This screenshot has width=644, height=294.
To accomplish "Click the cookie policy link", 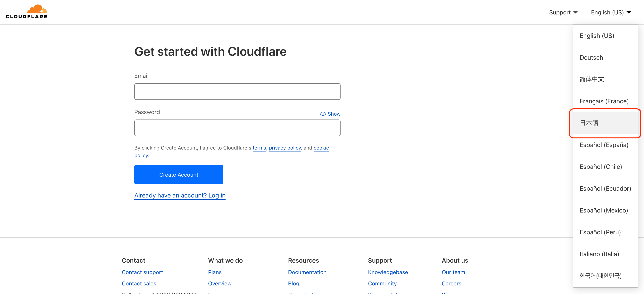I will click(x=141, y=155).
